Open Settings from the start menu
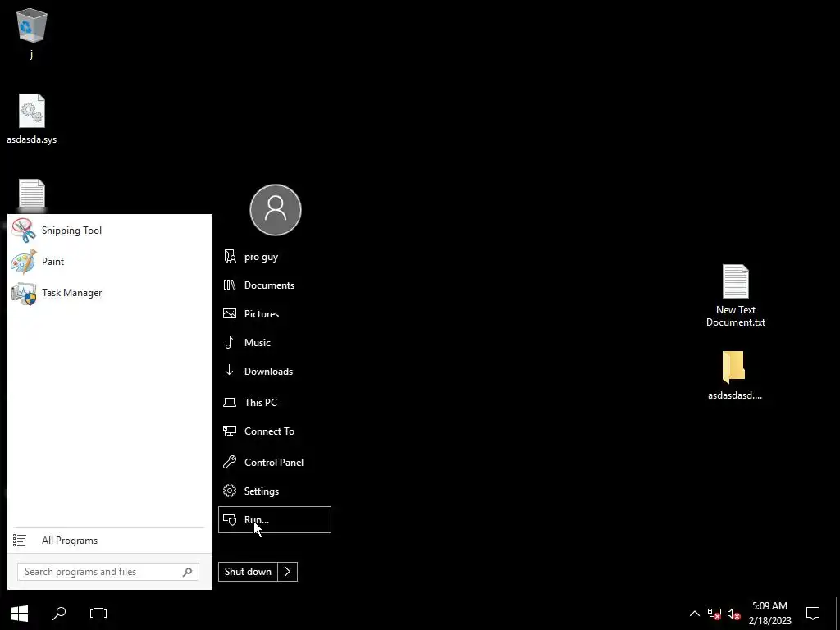The width and height of the screenshot is (840, 630). [274, 491]
